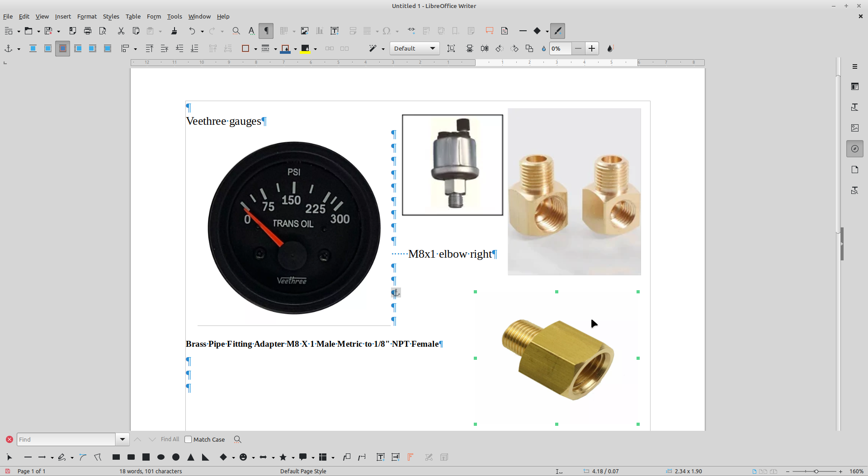Open the sidebar Gallery panel icon
Screen dimensions: 868x476
tap(854, 128)
